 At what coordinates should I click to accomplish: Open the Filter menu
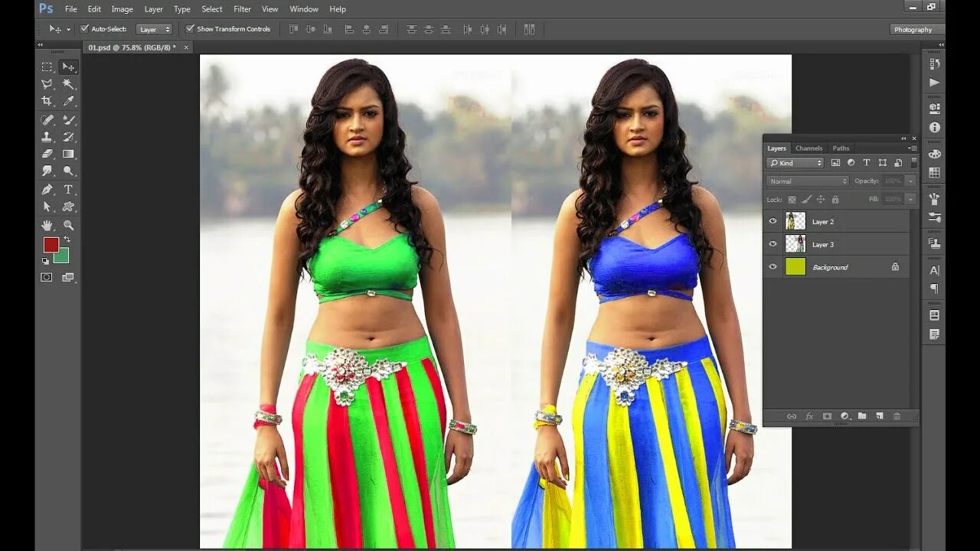point(243,9)
